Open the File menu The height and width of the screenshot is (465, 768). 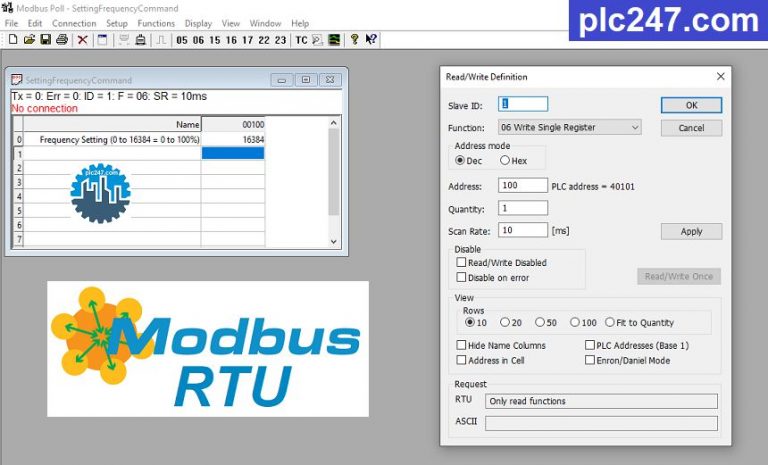pos(11,23)
